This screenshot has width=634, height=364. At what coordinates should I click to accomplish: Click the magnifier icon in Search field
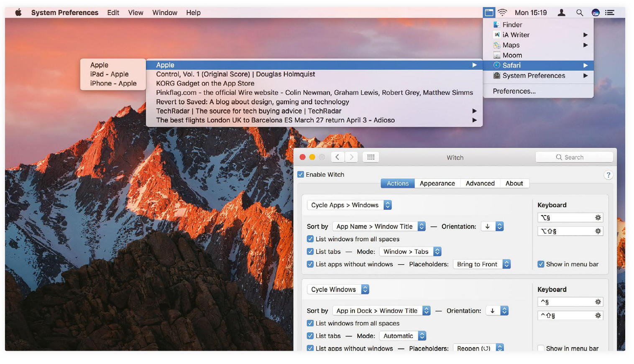[559, 157]
